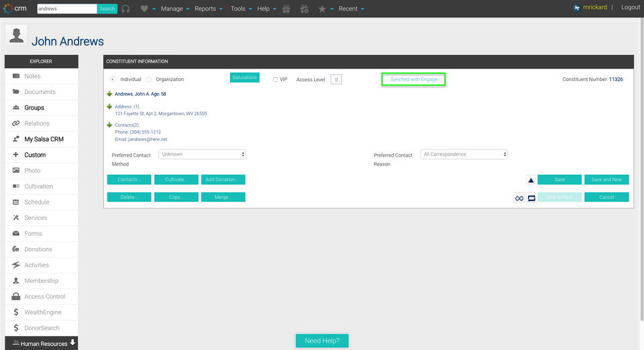Image resolution: width=644 pixels, height=350 pixels.
Task: Click the mrickard user link
Action: tap(595, 7)
